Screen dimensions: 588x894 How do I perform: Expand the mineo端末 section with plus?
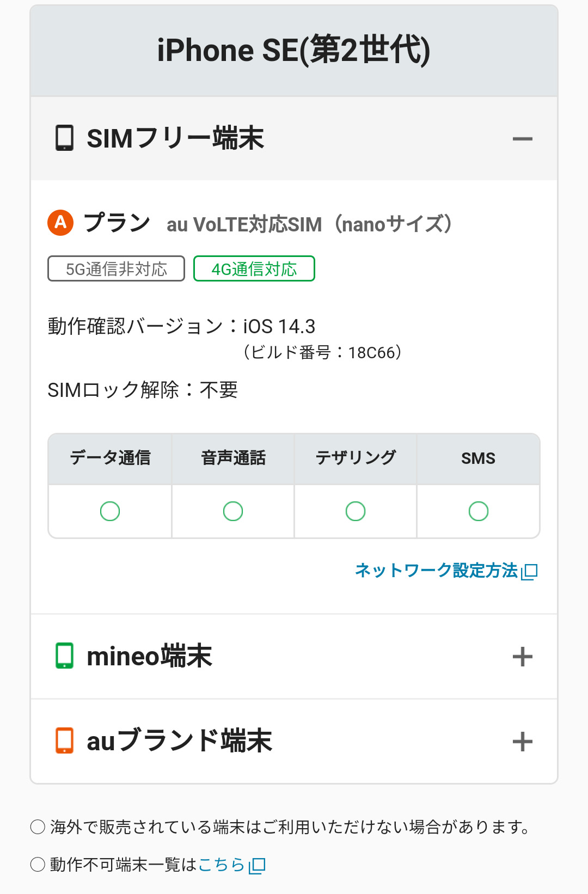[x=522, y=657]
